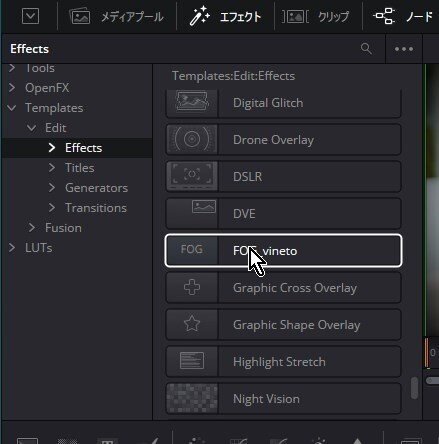Select the Graphic Shape Overlay effect
This screenshot has height=444, width=439.
pos(283,325)
